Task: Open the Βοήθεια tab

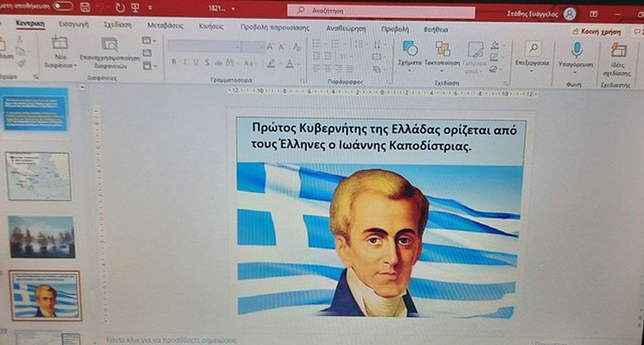Action: click(x=436, y=30)
